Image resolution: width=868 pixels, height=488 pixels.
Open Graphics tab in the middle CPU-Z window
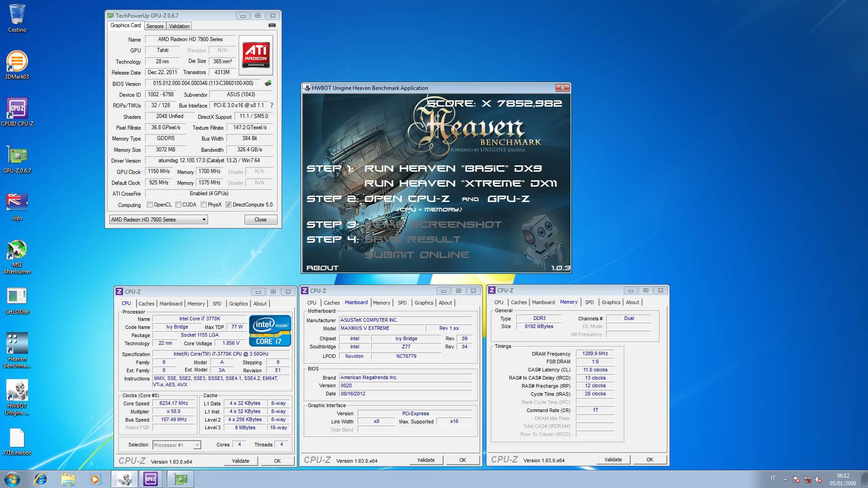[x=424, y=303]
